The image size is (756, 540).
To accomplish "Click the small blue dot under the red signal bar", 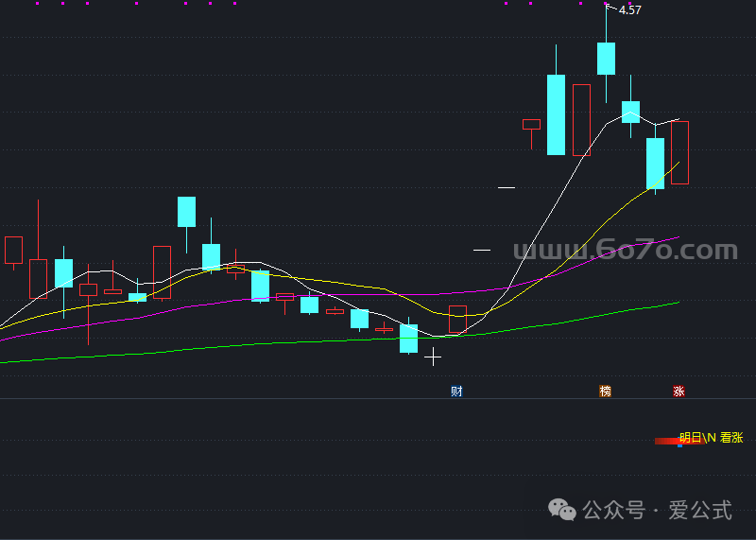I will [679, 445].
